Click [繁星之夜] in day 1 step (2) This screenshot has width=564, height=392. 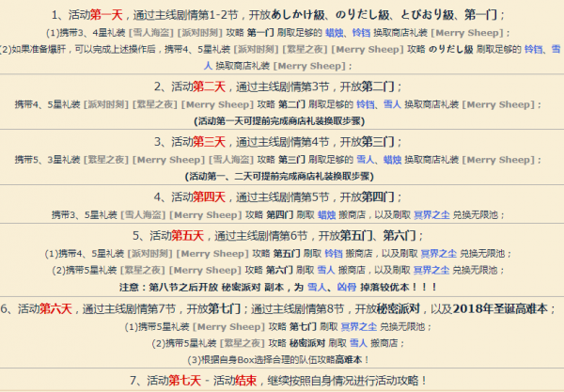click(305, 49)
